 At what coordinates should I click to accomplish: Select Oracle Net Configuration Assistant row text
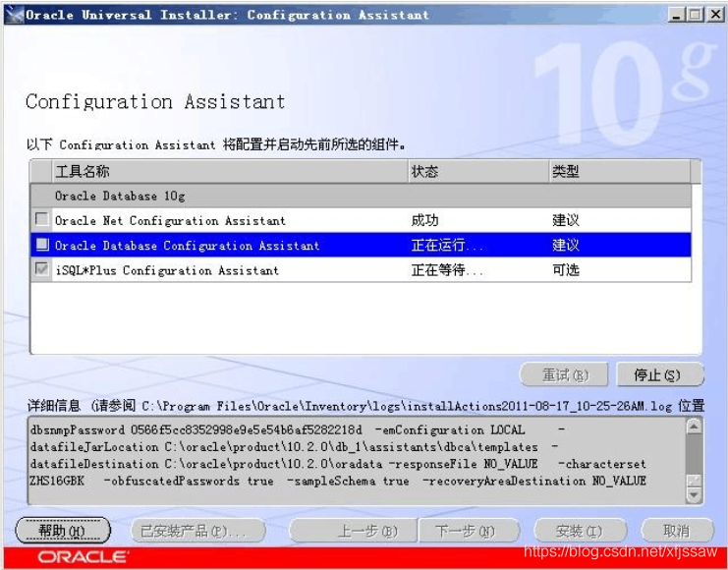170,220
